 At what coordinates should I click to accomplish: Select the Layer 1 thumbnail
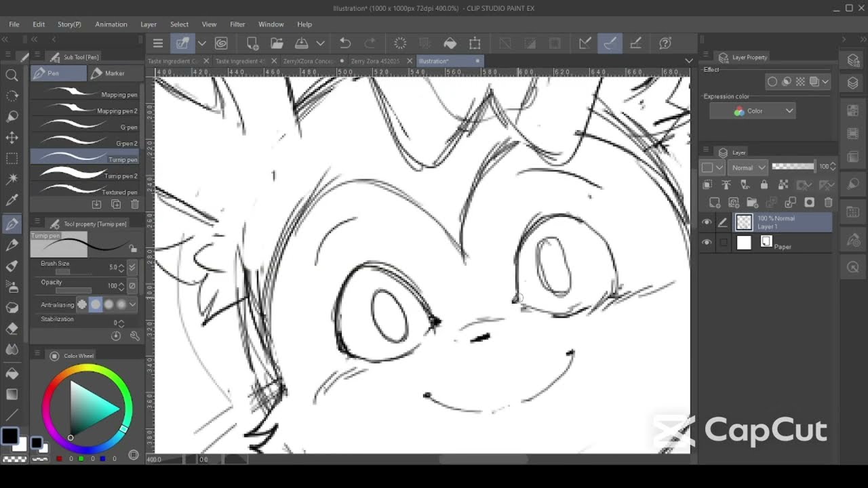[x=744, y=222]
